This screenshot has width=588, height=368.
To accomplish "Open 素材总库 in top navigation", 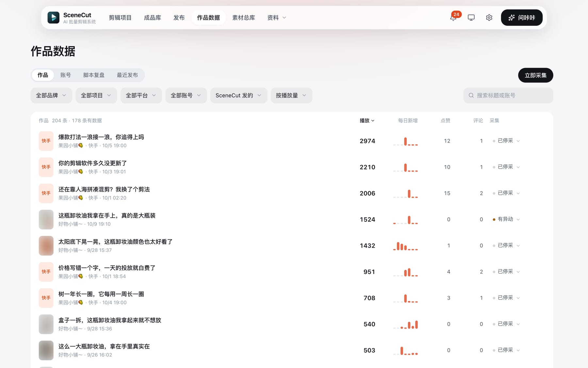I will [244, 18].
